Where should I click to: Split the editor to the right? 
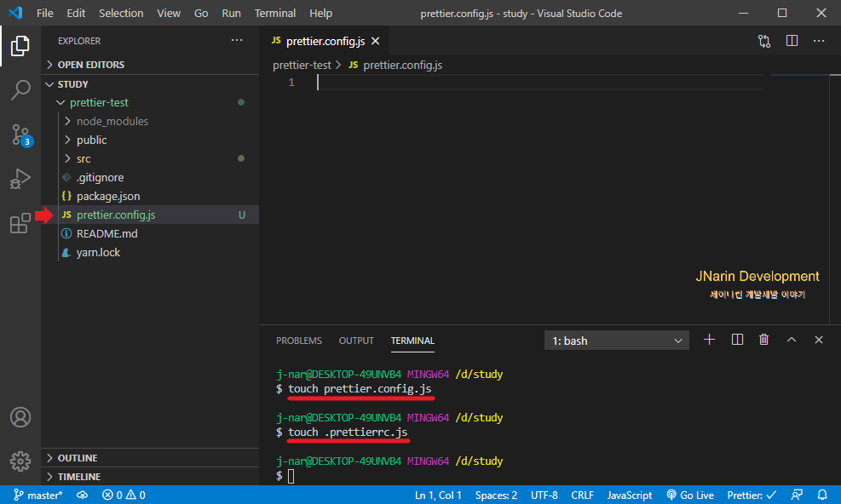(x=792, y=41)
